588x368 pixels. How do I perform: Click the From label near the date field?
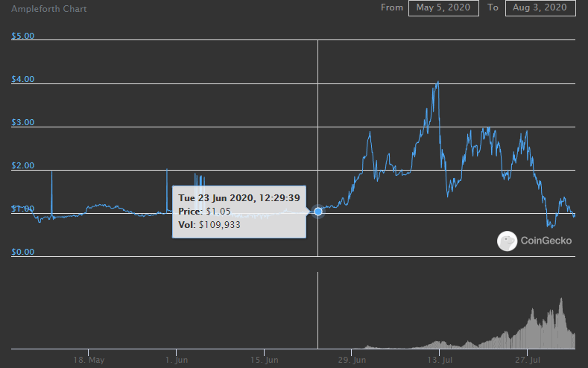(x=392, y=7)
